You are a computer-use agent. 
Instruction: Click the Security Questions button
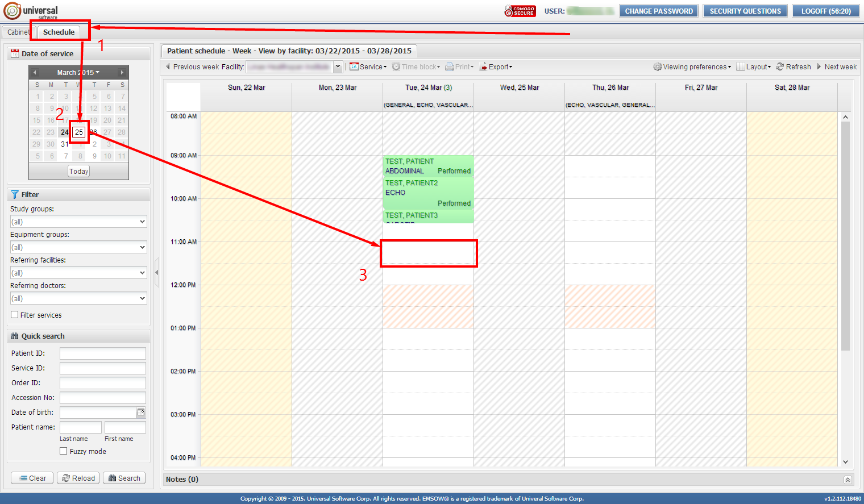745,11
